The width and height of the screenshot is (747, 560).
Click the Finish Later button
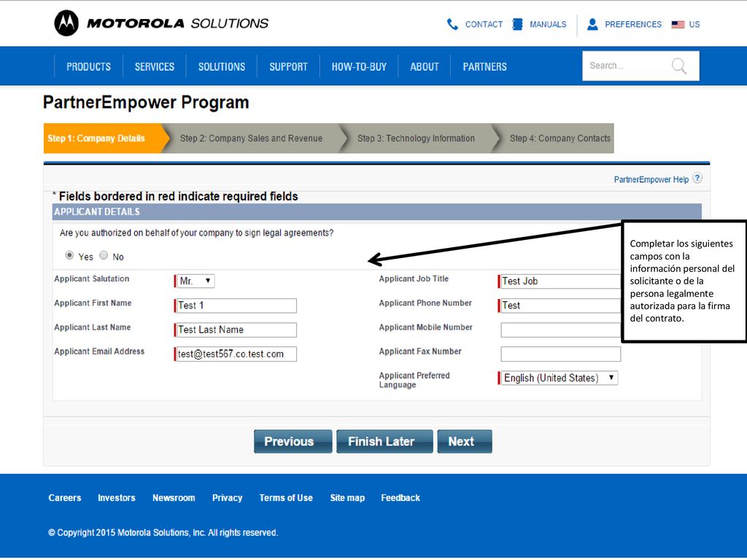(385, 441)
